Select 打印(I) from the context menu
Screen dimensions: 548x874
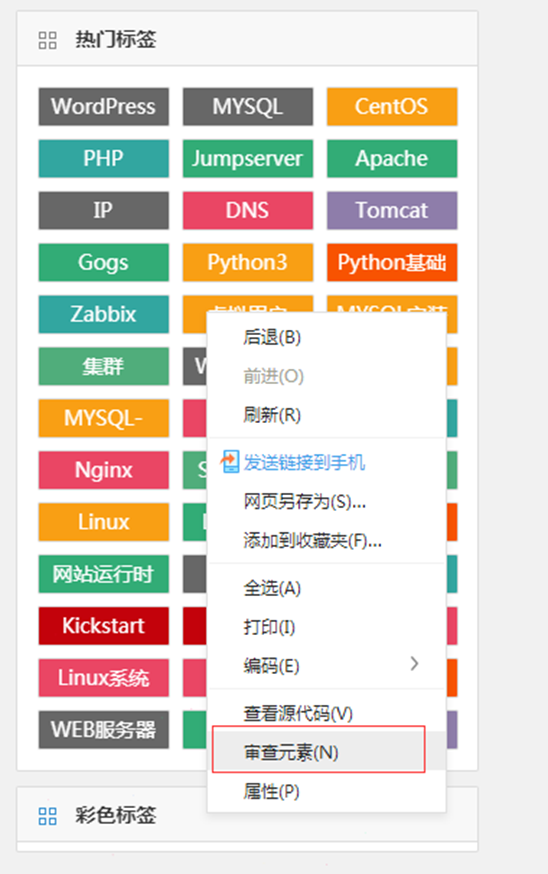(327, 627)
